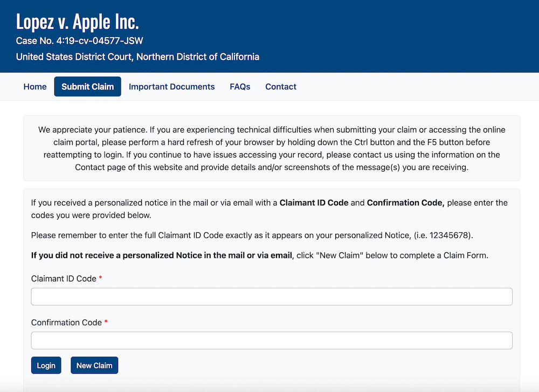Click the example code 12345678 sentence
539x392 pixels.
(252, 235)
